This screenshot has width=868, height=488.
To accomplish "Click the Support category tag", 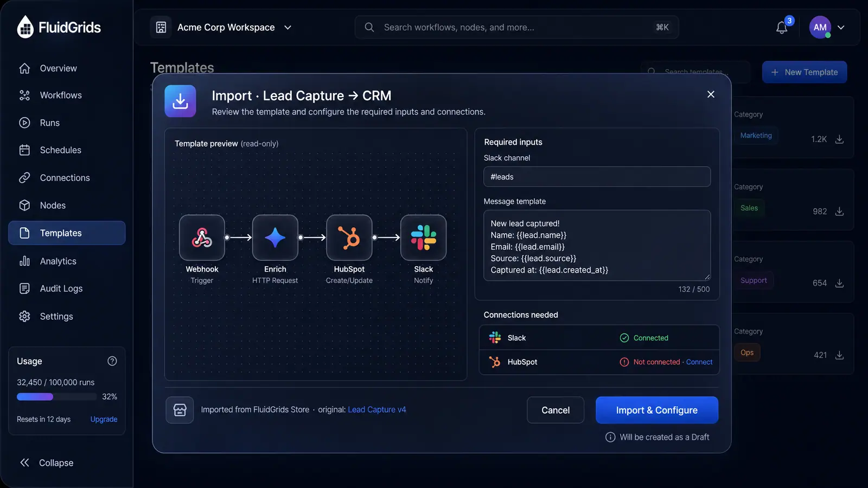I will pos(754,280).
